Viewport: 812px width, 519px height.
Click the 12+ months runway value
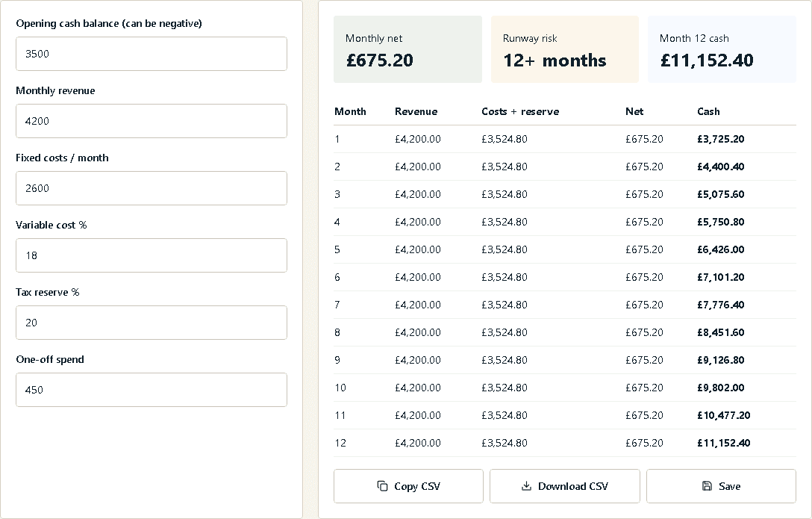(x=555, y=60)
